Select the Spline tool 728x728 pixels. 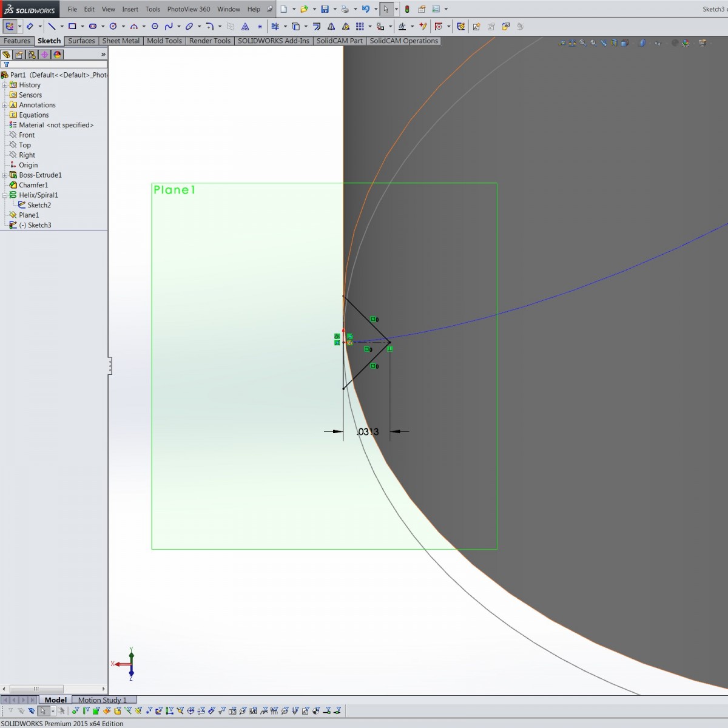[169, 26]
